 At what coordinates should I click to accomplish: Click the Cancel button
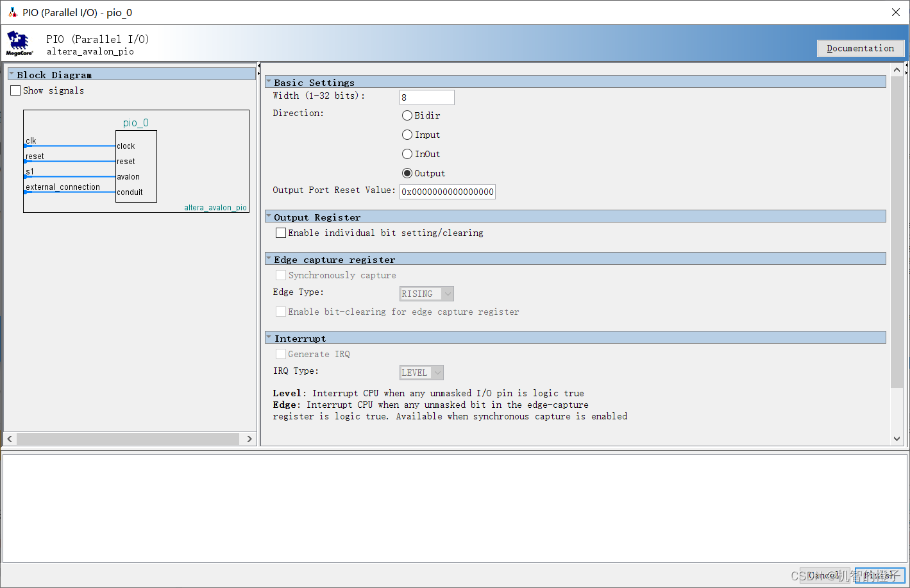point(825,575)
